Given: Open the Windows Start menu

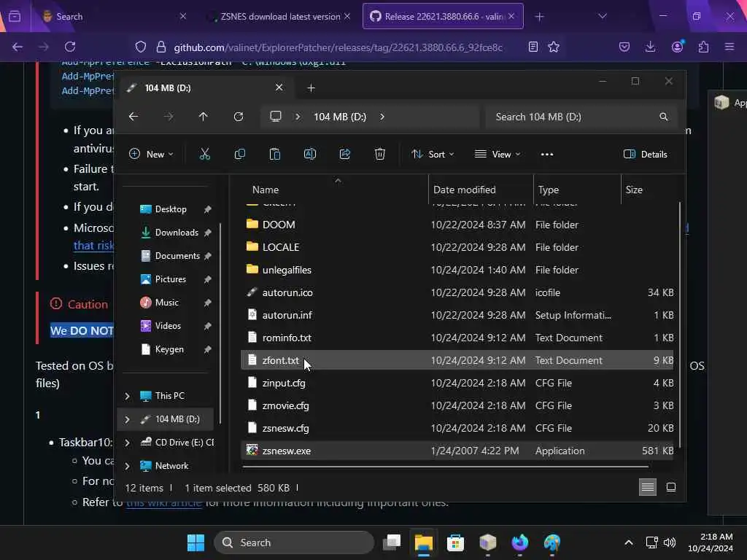Looking at the screenshot, I should point(196,542).
